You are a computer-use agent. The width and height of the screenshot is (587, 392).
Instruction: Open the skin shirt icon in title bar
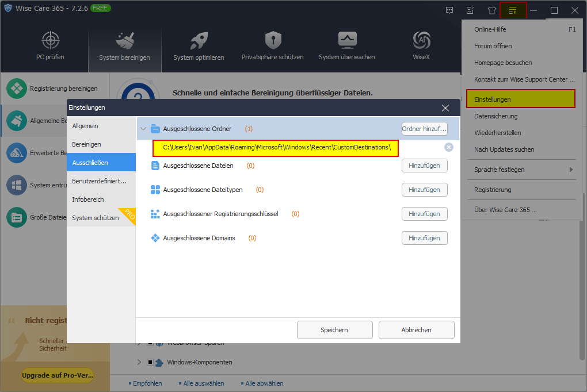[x=491, y=10]
